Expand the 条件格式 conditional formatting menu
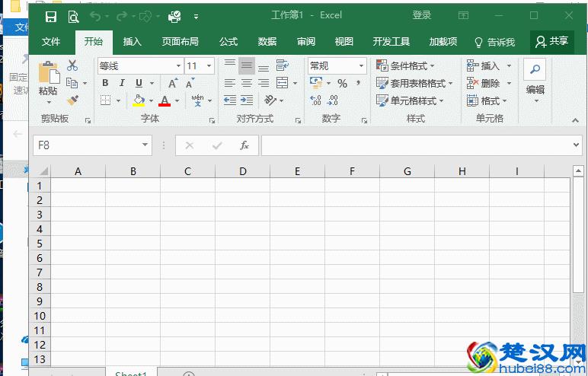The width and height of the screenshot is (588, 376). click(405, 66)
